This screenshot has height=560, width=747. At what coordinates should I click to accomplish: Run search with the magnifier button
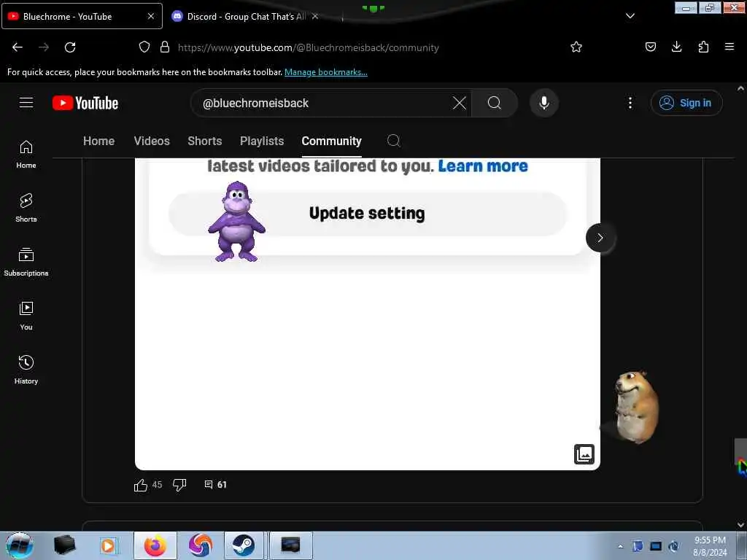pyautogui.click(x=495, y=103)
